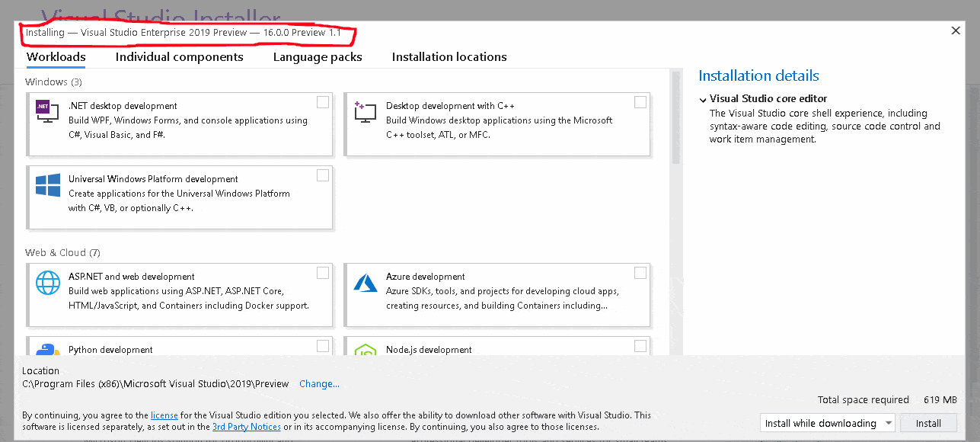This screenshot has width=980, height=442.
Task: Enable Universal Windows Platform development checkbox
Action: (323, 175)
